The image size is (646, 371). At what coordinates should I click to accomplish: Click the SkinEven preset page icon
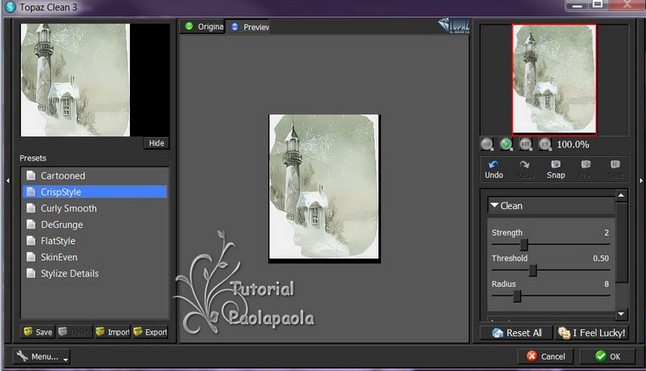point(31,257)
